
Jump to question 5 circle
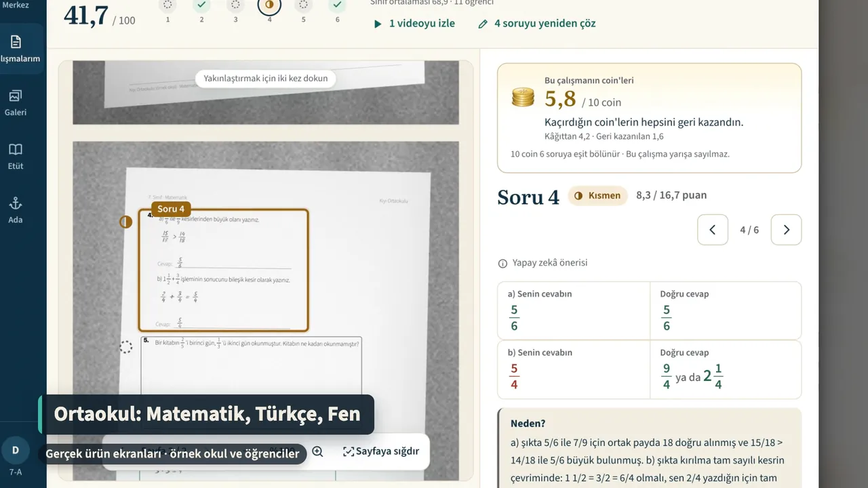coord(303,5)
